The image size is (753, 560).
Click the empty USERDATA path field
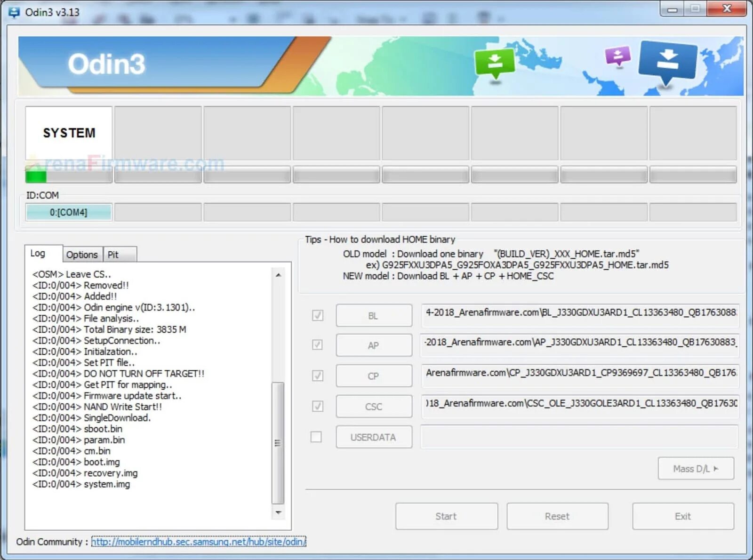click(x=580, y=437)
